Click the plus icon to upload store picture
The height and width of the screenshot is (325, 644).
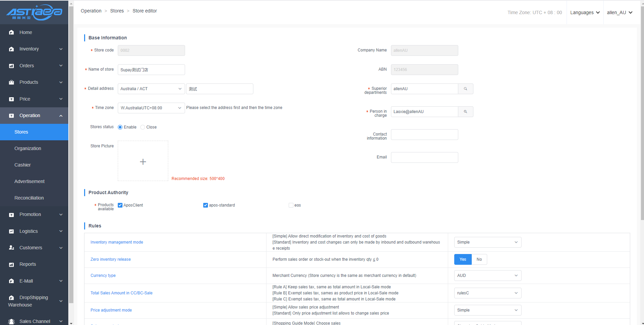(143, 161)
